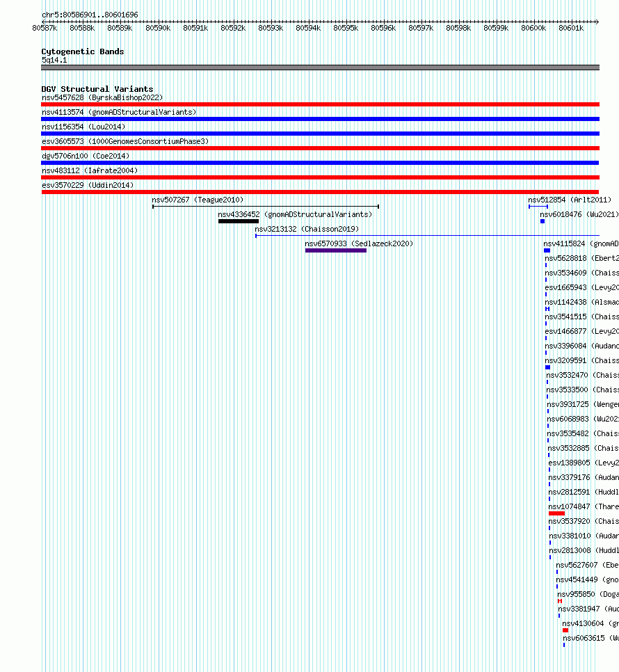
Task: Click nsv3535482 variant label
Action: 583,433
